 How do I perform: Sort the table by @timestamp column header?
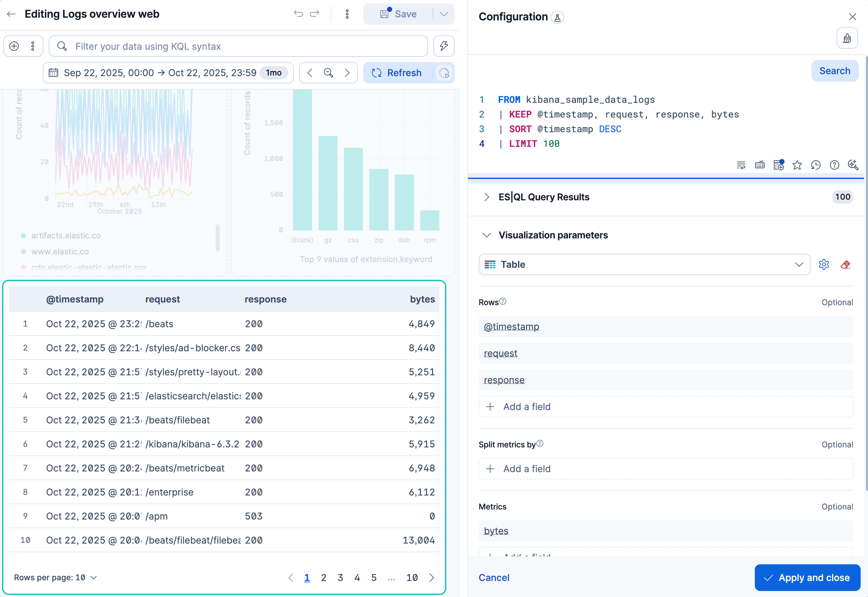pyautogui.click(x=75, y=299)
